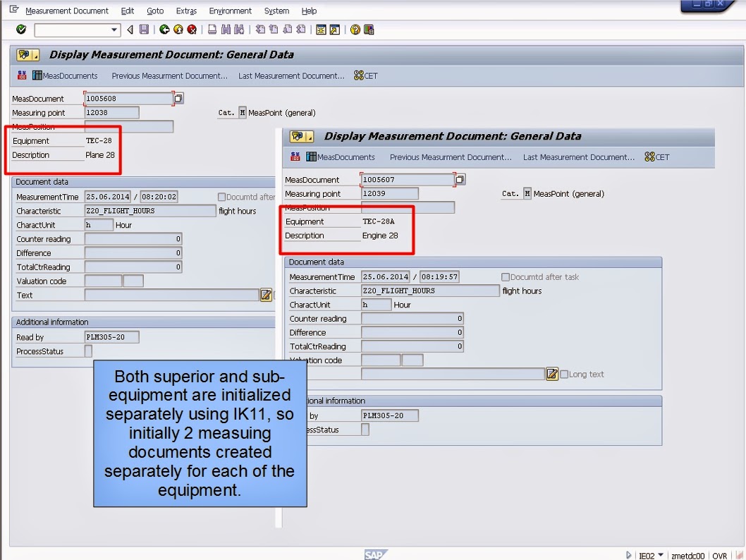Open the yellow Help question icon
Image resolution: width=746 pixels, height=560 pixels.
pyautogui.click(x=355, y=30)
